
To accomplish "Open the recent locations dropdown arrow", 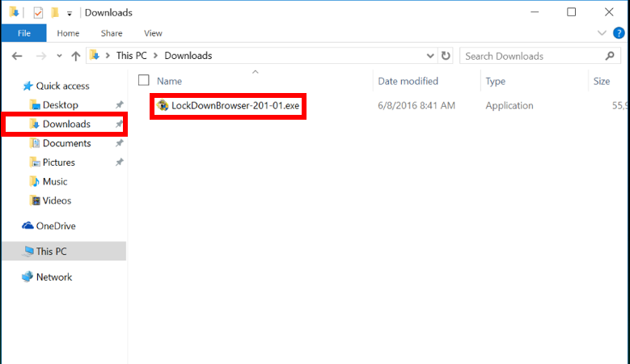I will pyautogui.click(x=59, y=56).
